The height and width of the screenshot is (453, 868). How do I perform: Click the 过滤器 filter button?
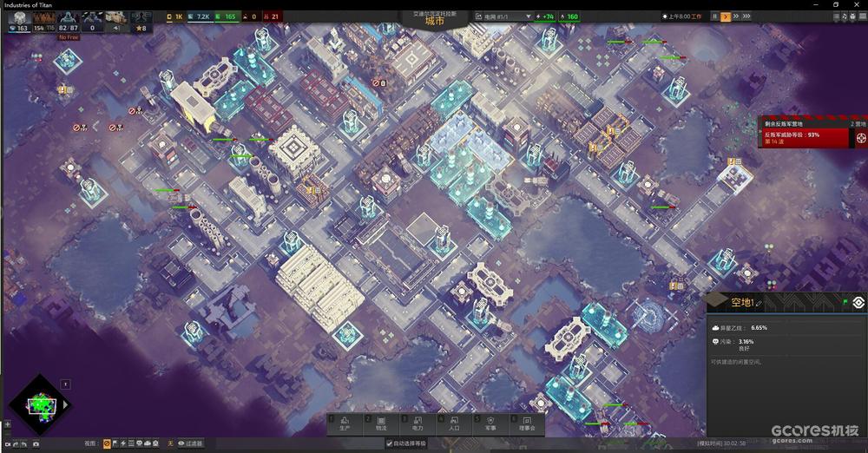pyautogui.click(x=190, y=443)
